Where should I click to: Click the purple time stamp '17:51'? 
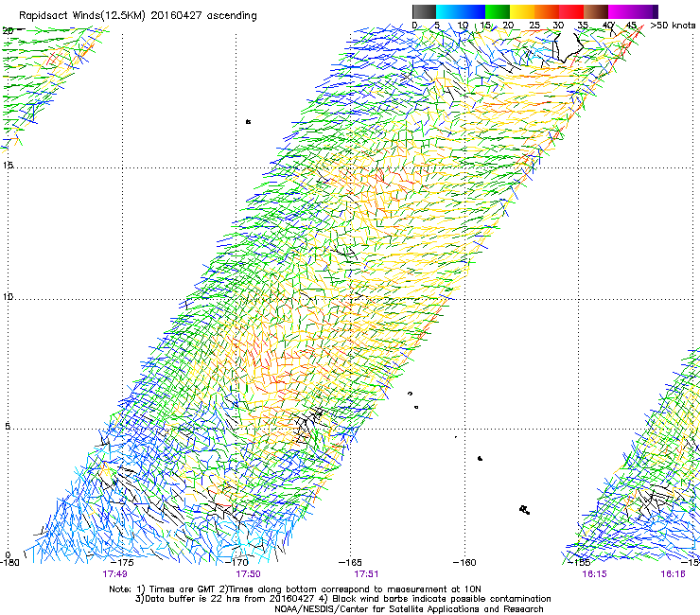[x=366, y=574]
